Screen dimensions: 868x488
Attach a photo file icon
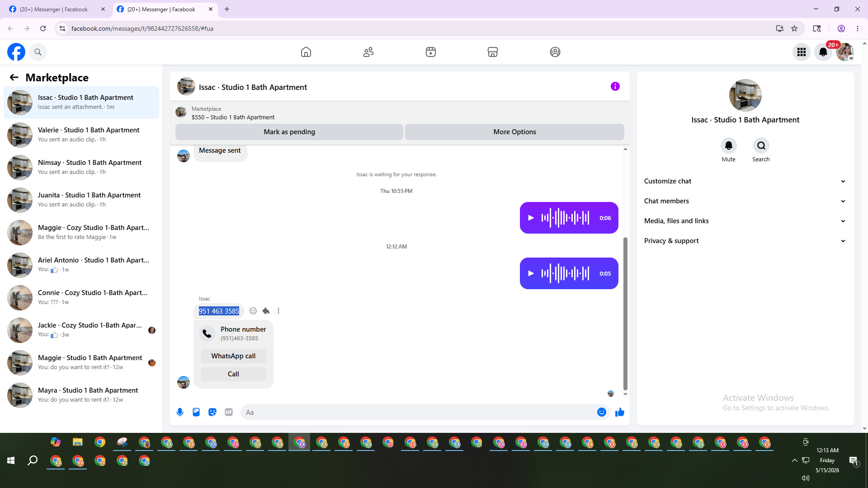coord(196,412)
